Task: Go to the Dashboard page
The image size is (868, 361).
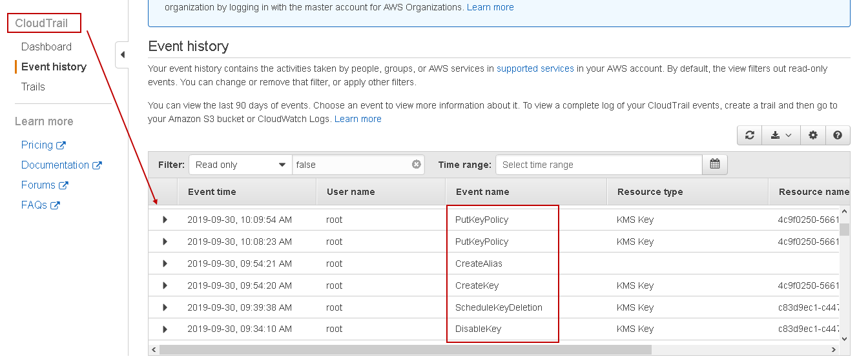Action: pyautogui.click(x=46, y=46)
